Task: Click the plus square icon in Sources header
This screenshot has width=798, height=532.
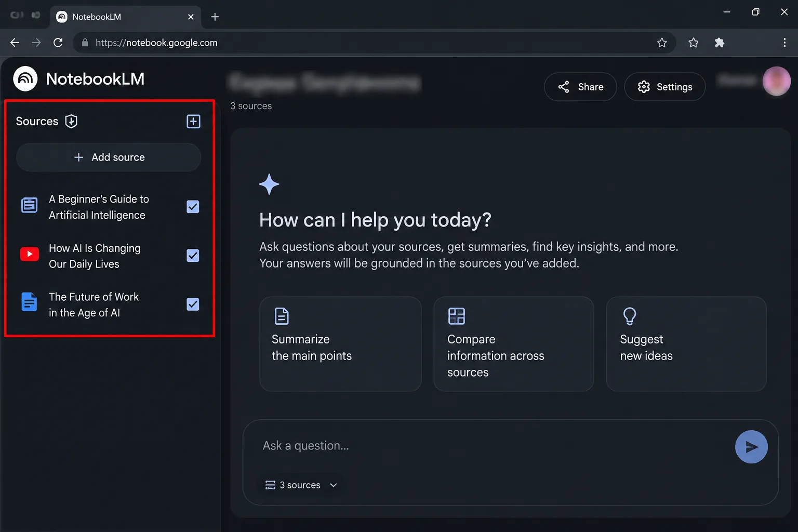Action: [x=193, y=121]
